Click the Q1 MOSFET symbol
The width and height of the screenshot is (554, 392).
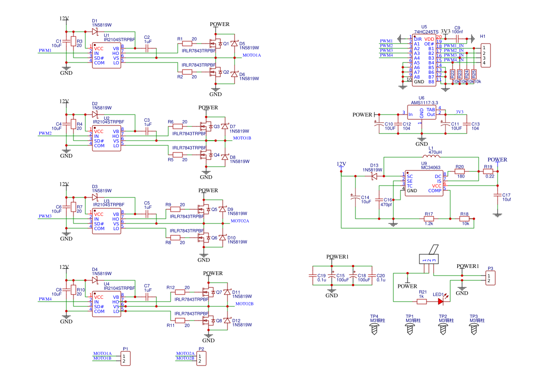coord(215,44)
